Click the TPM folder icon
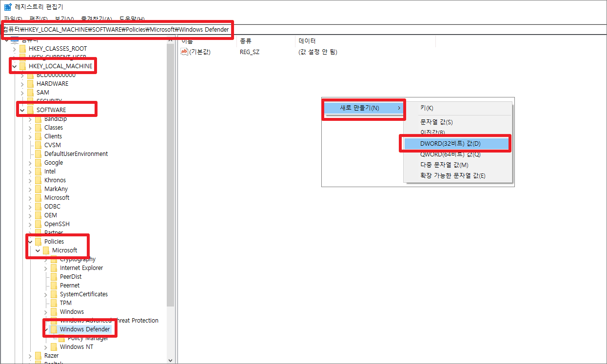Image resolution: width=607 pixels, height=364 pixels. point(54,303)
